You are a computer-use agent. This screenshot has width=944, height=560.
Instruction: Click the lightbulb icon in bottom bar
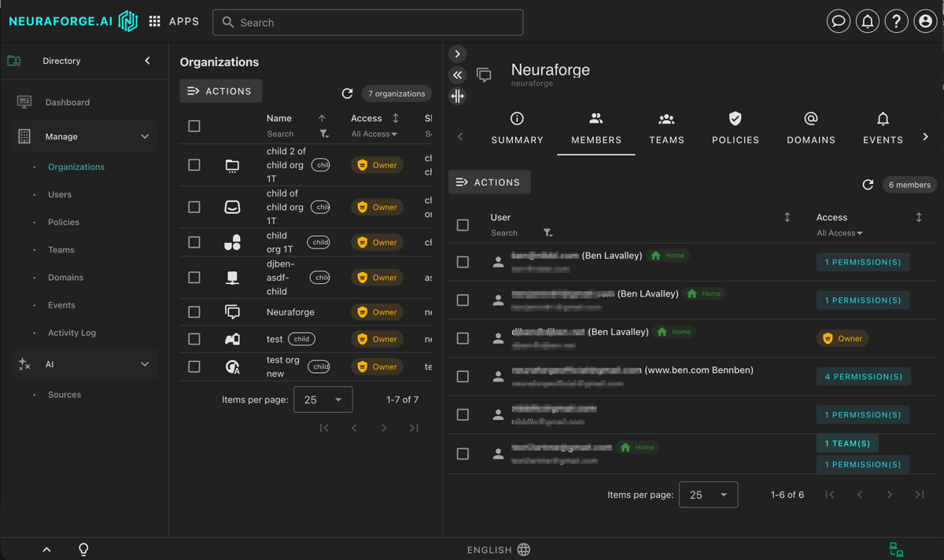(x=83, y=550)
